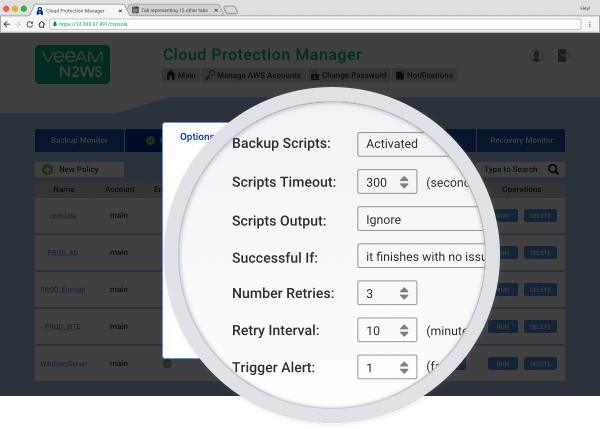Open the Main home menu item
Screen dimensions: 600x429
point(181,75)
